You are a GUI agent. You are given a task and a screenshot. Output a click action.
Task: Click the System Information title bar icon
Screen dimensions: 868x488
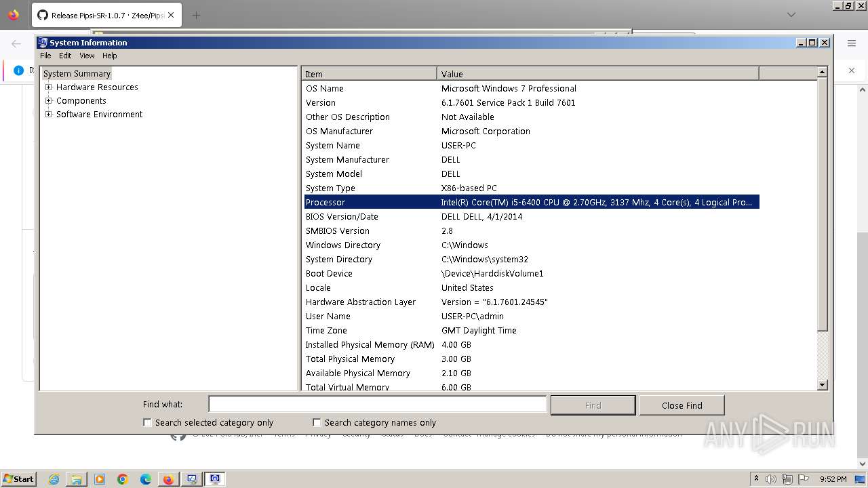[43, 42]
